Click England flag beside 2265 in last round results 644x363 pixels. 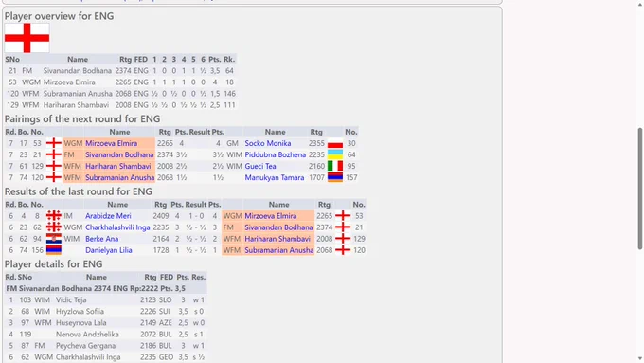(343, 216)
